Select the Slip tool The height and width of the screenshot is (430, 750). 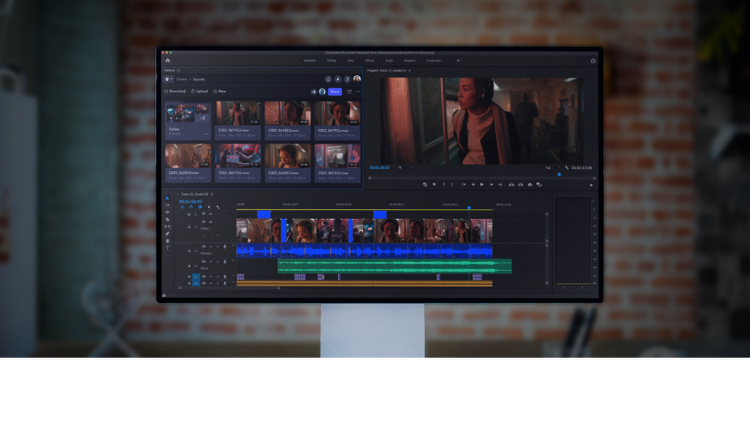[x=167, y=227]
